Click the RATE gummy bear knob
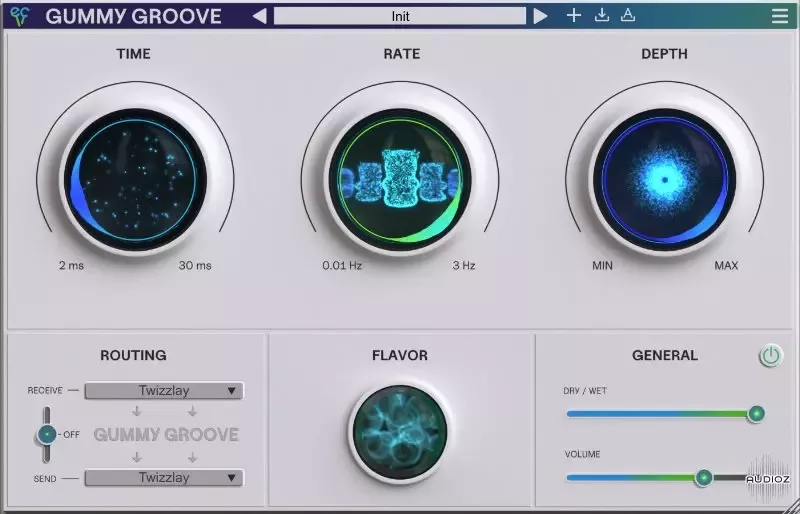The height and width of the screenshot is (514, 800). [400, 180]
